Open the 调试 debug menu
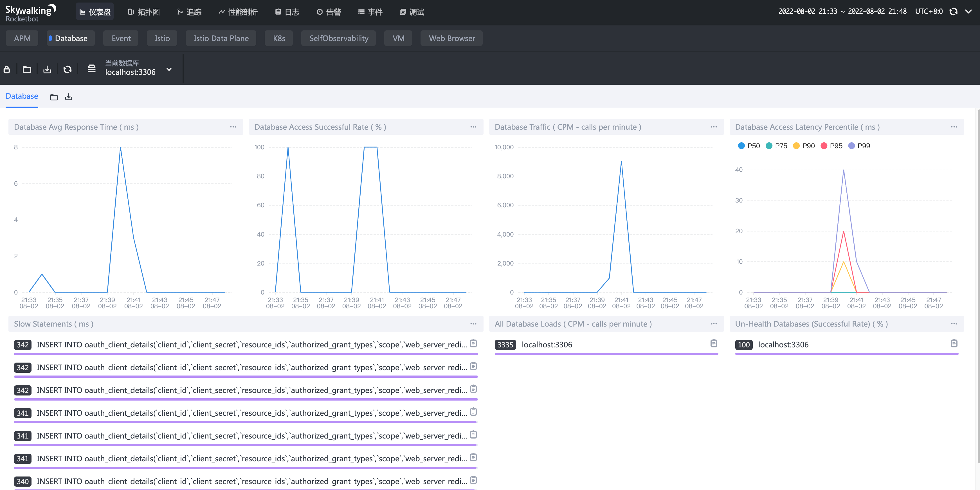 click(412, 12)
